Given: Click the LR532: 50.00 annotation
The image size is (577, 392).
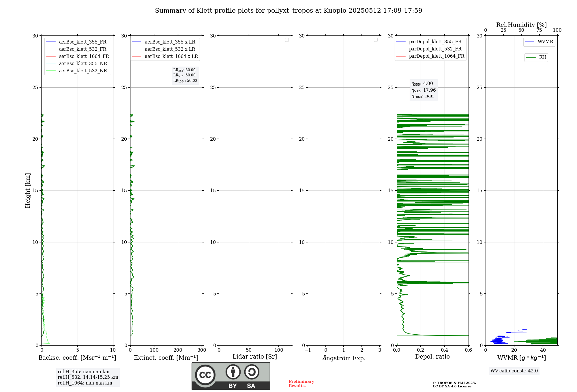Looking at the screenshot, I should click(x=184, y=75).
